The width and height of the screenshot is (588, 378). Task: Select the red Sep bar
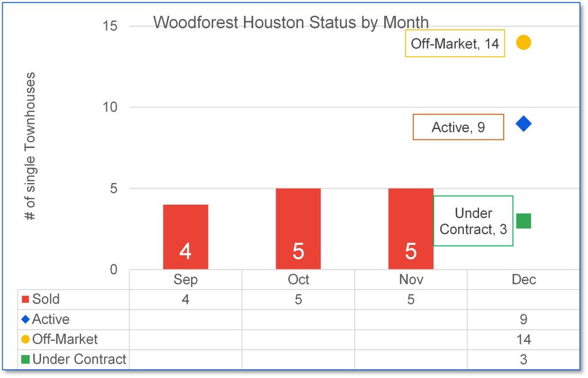pyautogui.click(x=185, y=236)
